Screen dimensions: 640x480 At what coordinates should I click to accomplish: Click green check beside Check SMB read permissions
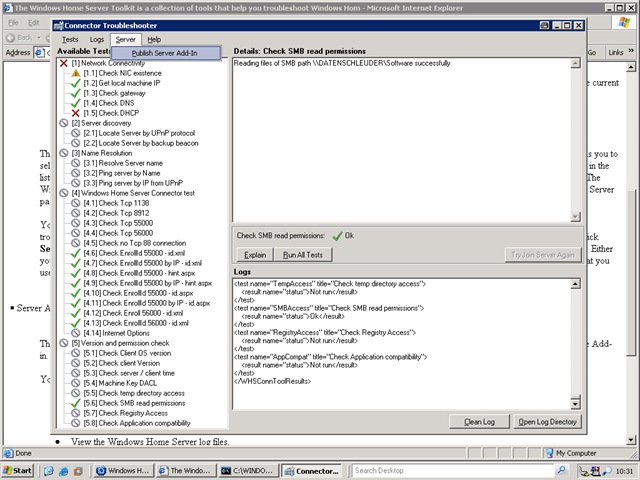pyautogui.click(x=76, y=403)
